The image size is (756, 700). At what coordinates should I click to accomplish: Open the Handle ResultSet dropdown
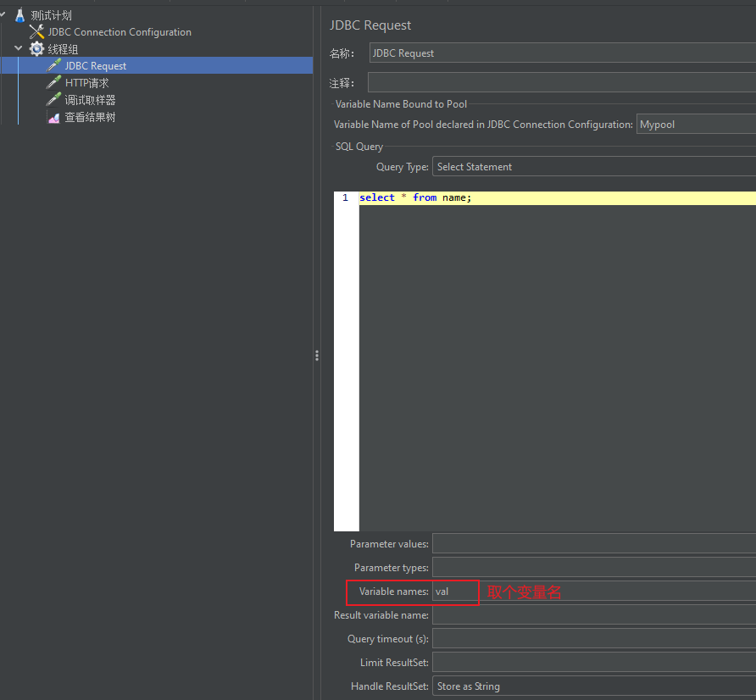(594, 686)
